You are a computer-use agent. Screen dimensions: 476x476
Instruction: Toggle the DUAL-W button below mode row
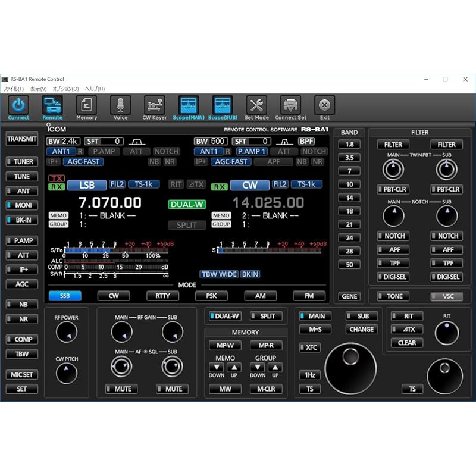coord(226,316)
